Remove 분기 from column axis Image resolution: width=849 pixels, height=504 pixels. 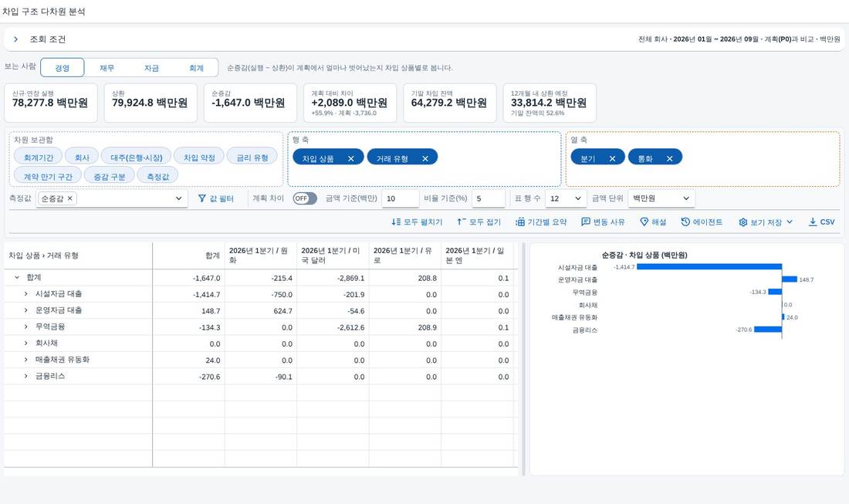tap(612, 159)
